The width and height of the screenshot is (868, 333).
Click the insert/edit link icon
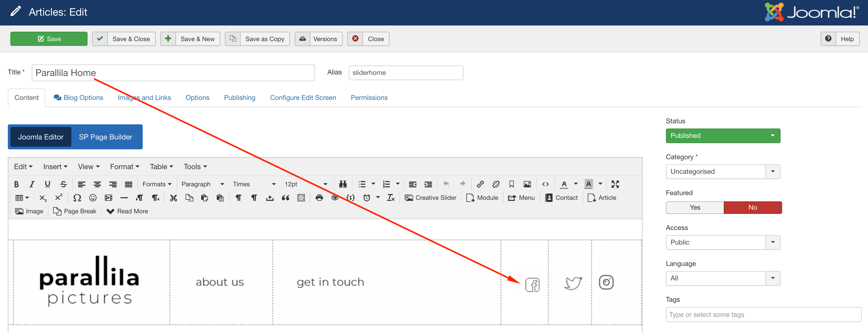point(480,184)
